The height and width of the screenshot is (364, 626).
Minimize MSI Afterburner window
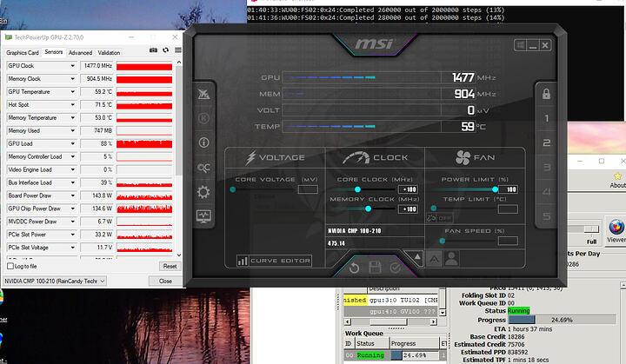point(533,45)
